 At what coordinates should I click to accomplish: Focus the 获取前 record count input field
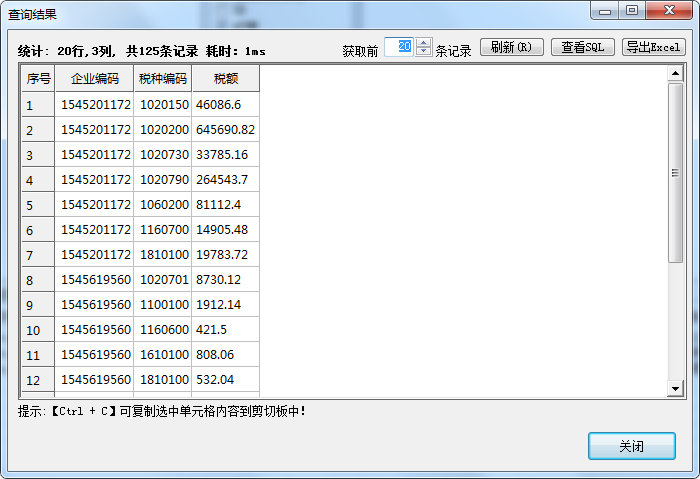coord(399,47)
